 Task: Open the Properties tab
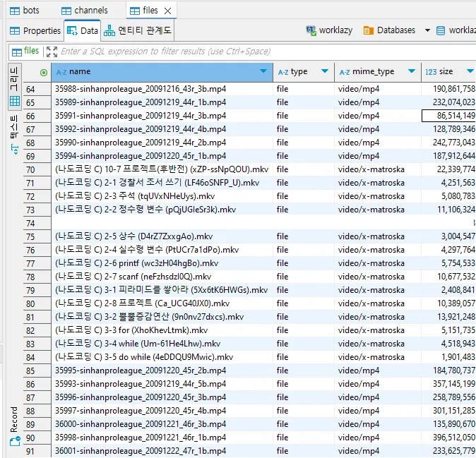tap(35, 30)
